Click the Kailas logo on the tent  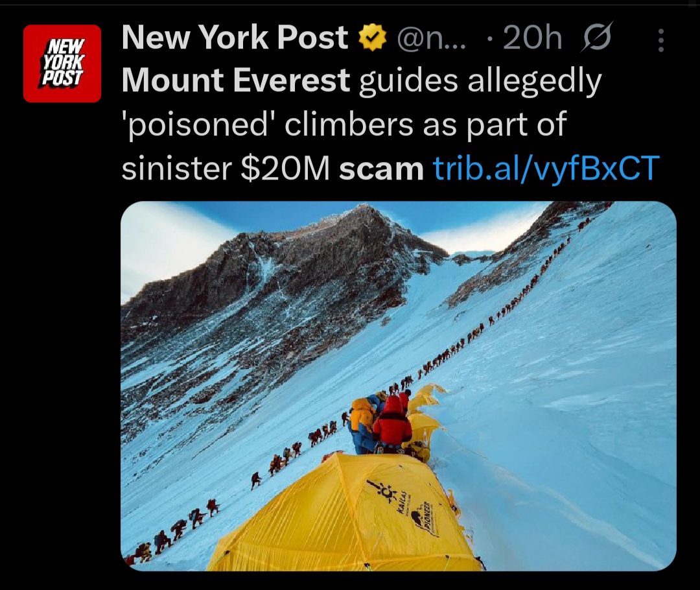pos(388,497)
